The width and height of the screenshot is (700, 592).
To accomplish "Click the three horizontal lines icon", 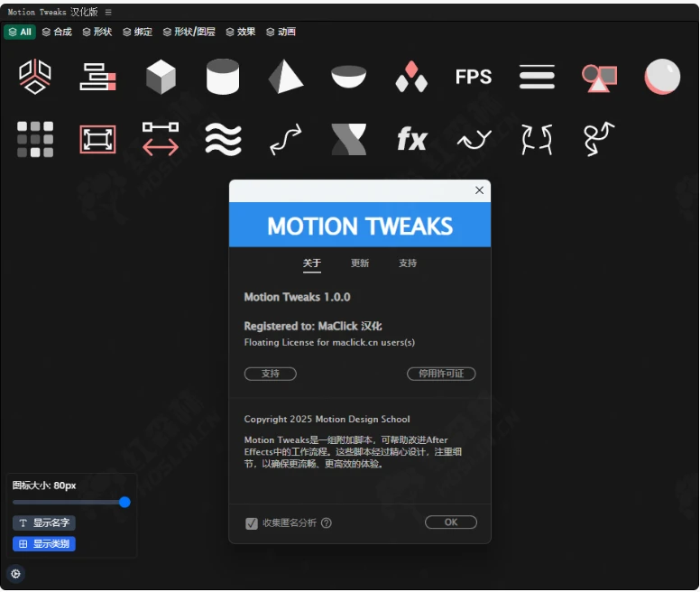I will pos(537,77).
